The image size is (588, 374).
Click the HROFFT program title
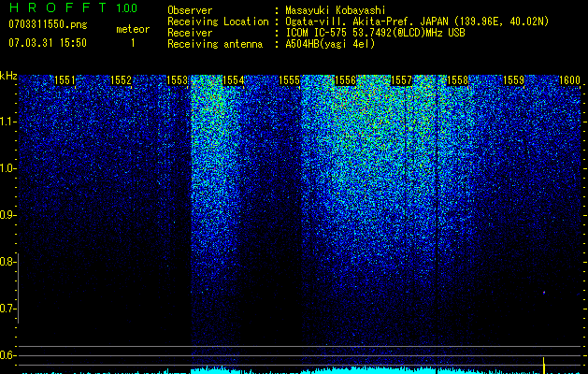coord(58,7)
